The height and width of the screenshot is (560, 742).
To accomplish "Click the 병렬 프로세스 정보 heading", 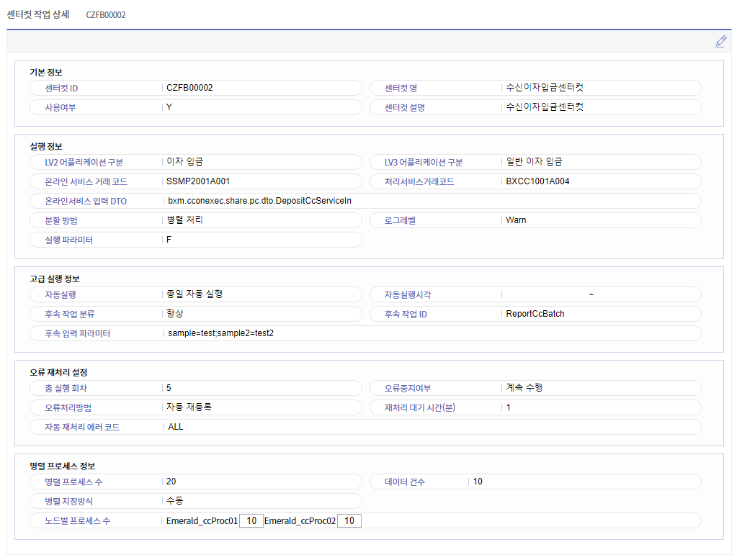I will (63, 466).
